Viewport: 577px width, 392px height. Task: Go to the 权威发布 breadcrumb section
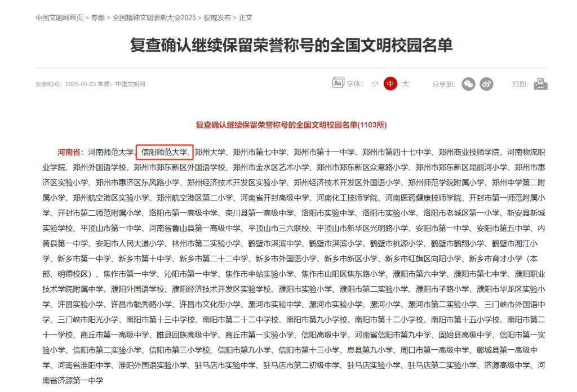pyautogui.click(x=217, y=17)
